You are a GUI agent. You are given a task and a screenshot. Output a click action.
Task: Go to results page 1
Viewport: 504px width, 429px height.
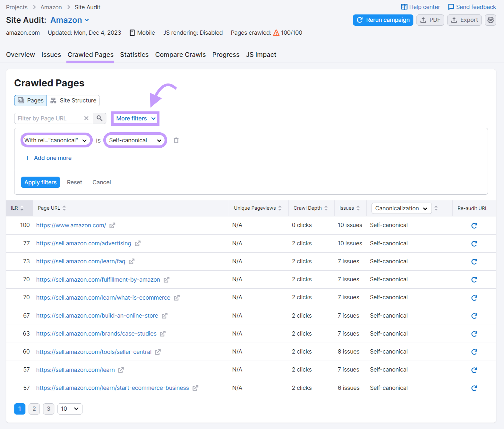20,409
